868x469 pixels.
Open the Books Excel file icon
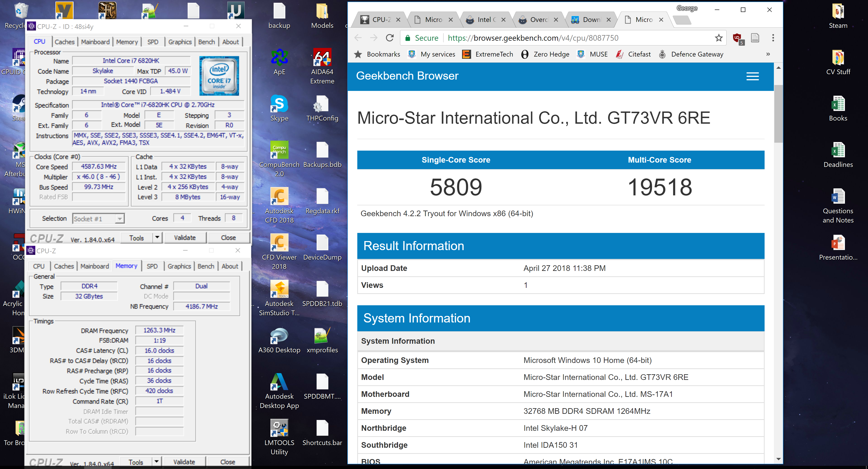click(x=838, y=108)
